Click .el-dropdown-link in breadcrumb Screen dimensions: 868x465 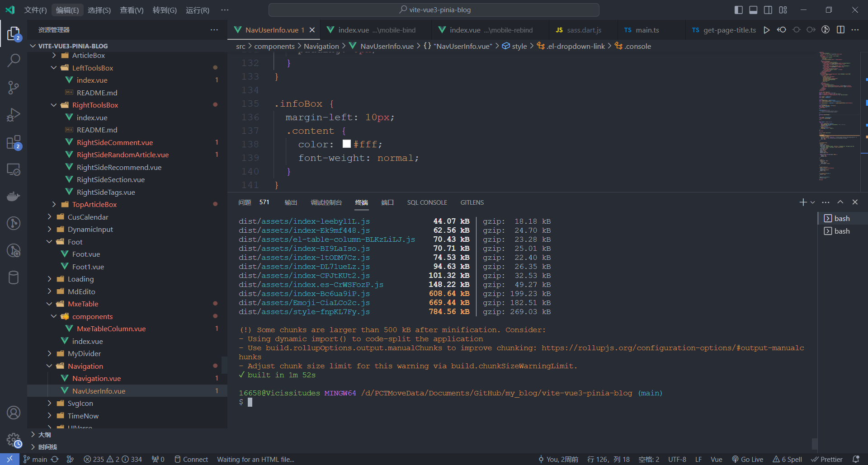tap(571, 46)
